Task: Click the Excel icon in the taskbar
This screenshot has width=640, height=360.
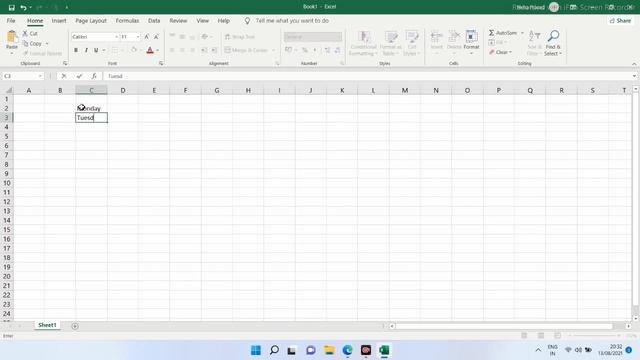Action: pos(384,350)
